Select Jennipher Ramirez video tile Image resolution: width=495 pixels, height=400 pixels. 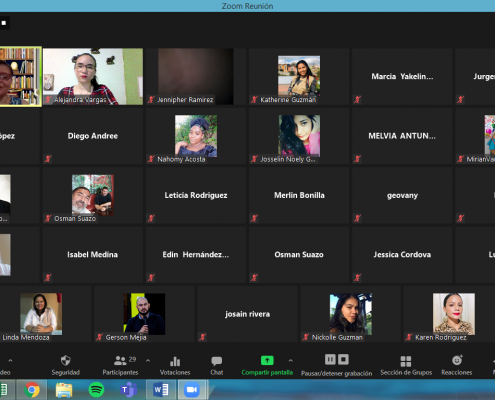click(196, 76)
